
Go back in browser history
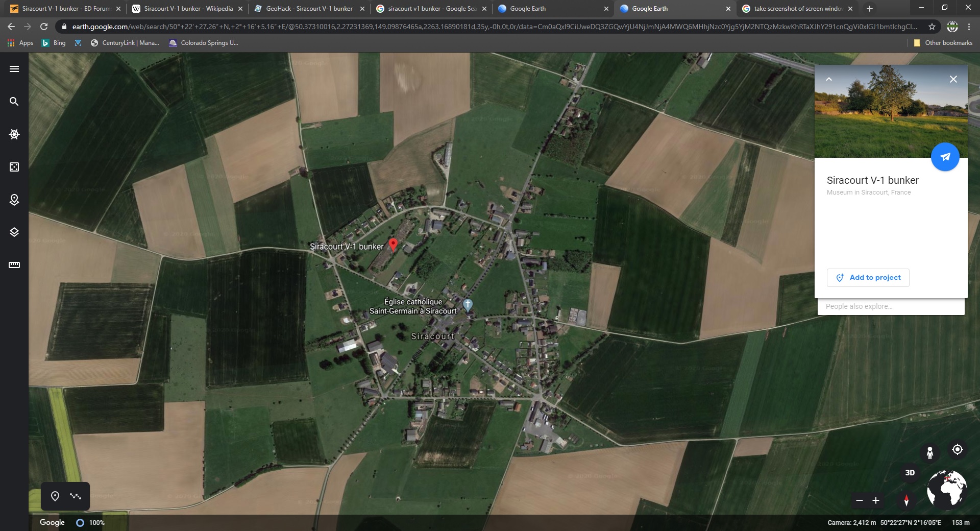point(11,27)
